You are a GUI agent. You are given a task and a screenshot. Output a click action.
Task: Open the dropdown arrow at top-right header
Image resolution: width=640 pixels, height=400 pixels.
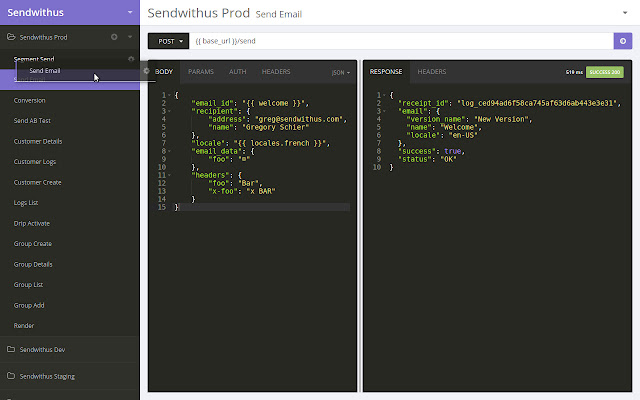point(627,14)
